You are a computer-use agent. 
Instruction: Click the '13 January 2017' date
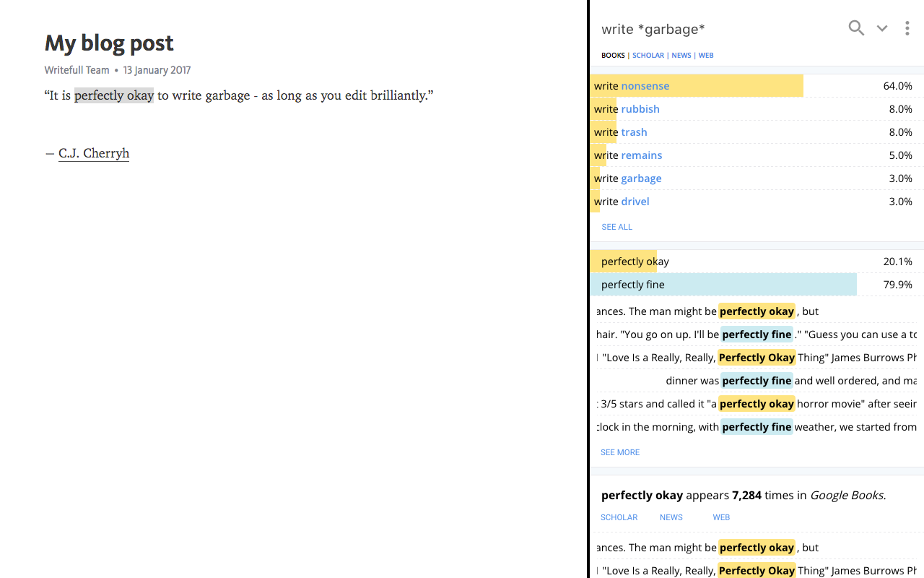pyautogui.click(x=157, y=70)
